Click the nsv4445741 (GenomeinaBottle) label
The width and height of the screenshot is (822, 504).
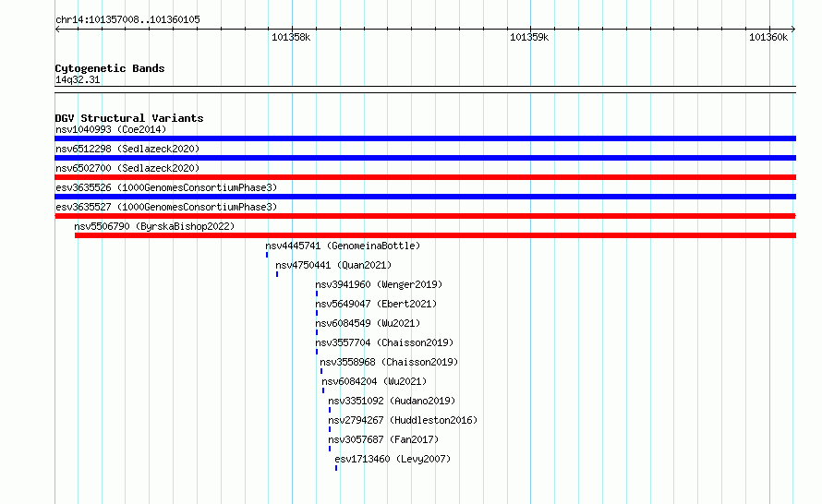tap(343, 246)
